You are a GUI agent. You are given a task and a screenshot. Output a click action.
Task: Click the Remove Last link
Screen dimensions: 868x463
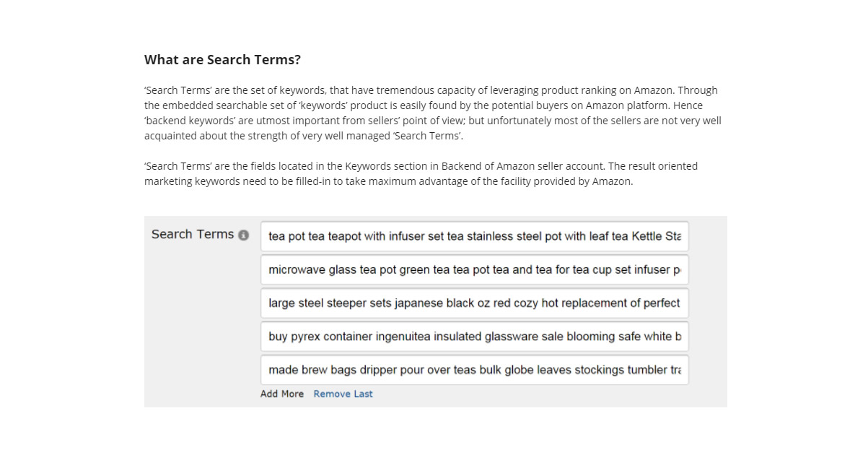(x=343, y=394)
